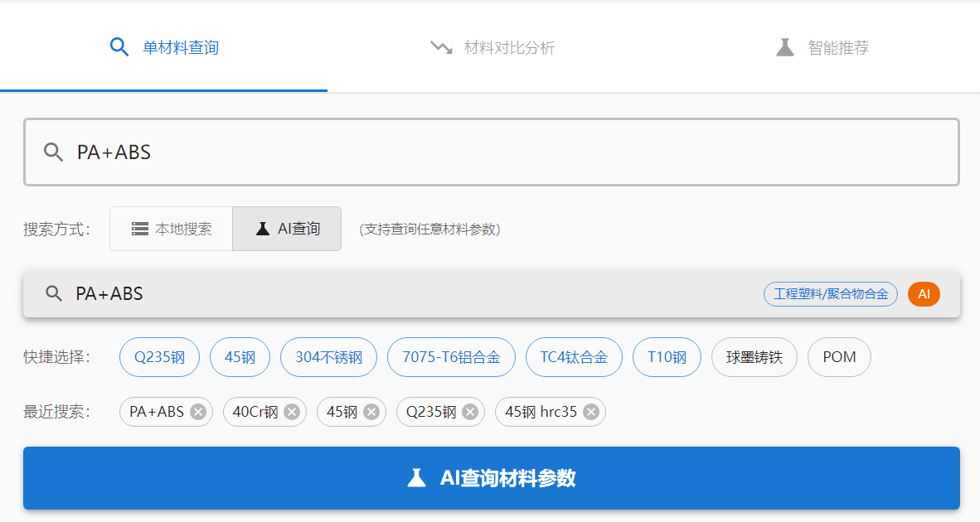Click the trend-line icon beside 材料对比分析
Viewport: 980px width, 522px height.
click(x=441, y=47)
